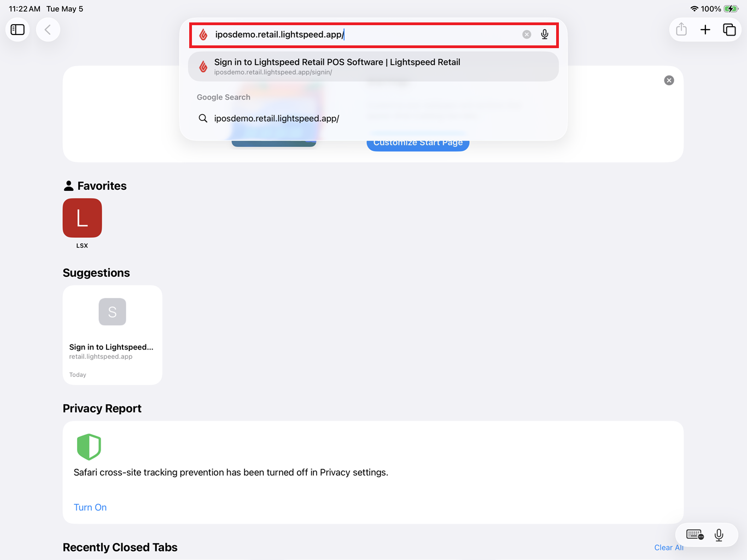Click the 11:22 AM clock
747x560 pixels.
click(x=25, y=9)
